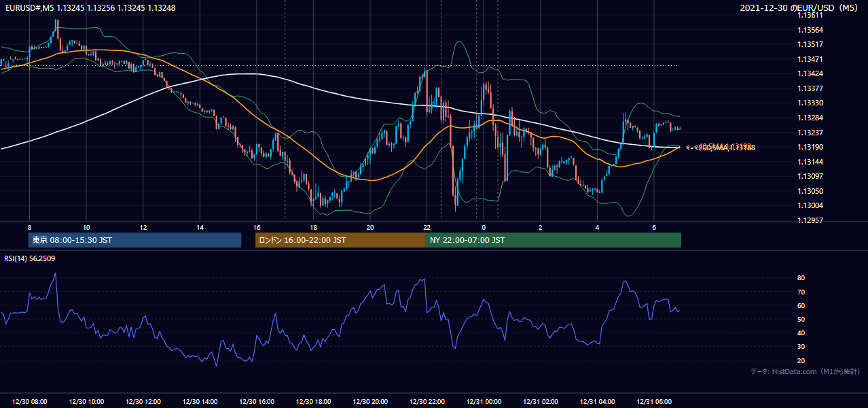Click the 12/31 04:00 date label

pos(597,402)
